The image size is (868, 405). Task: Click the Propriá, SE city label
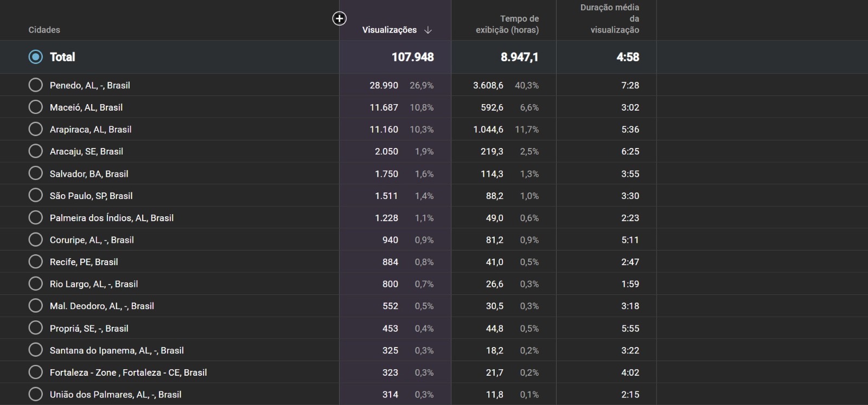point(89,329)
